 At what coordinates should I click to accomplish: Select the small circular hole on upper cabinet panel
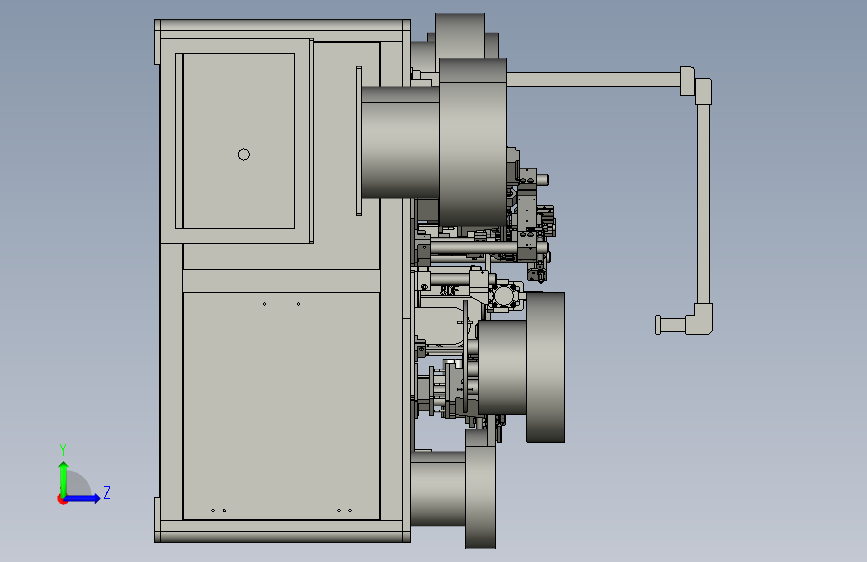pyautogui.click(x=244, y=154)
